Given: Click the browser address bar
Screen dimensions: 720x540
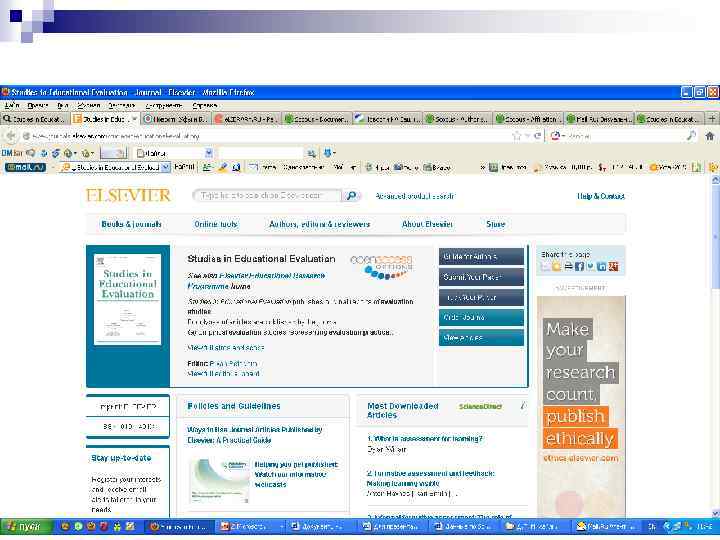Looking at the screenshot, I should click(266, 136).
